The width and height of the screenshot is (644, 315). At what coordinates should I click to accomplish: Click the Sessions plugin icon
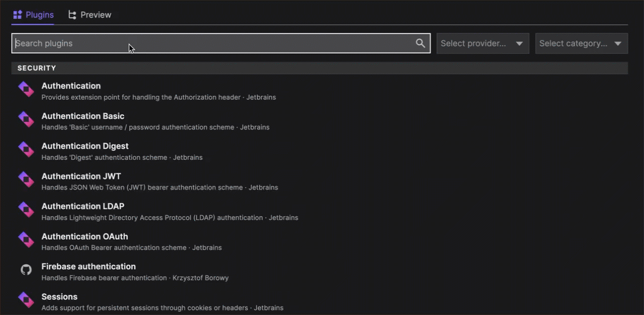(x=26, y=300)
